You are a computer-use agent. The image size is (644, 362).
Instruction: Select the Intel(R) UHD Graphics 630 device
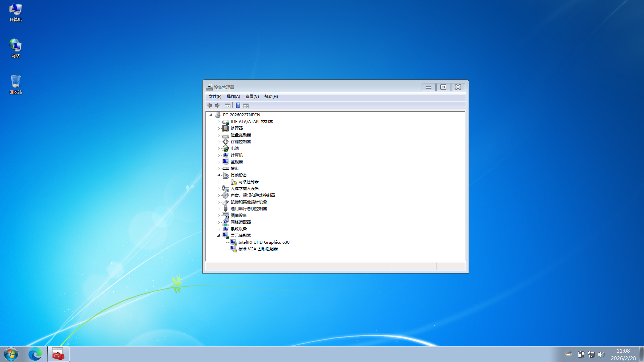[264, 242]
